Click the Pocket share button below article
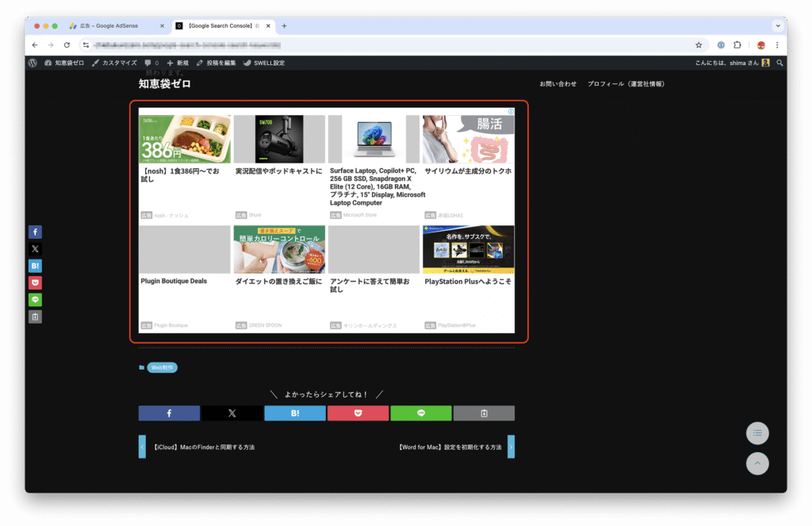812x526 pixels. click(358, 413)
